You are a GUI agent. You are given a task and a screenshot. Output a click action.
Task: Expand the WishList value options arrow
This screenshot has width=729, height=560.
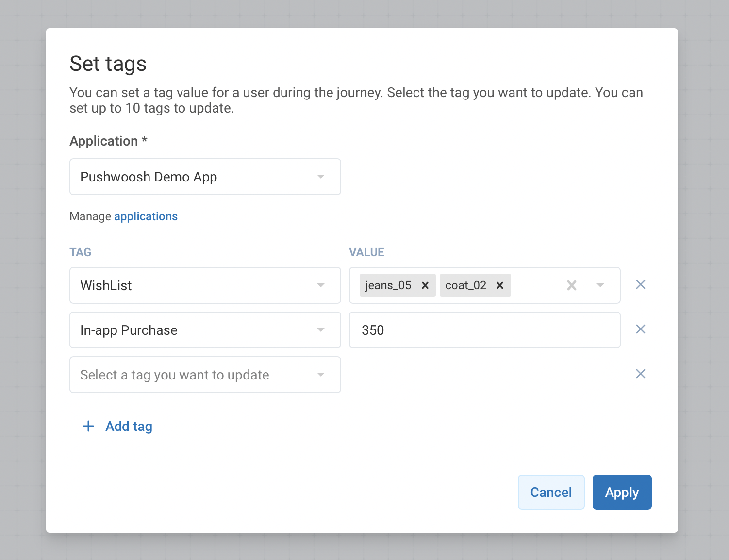pos(600,285)
